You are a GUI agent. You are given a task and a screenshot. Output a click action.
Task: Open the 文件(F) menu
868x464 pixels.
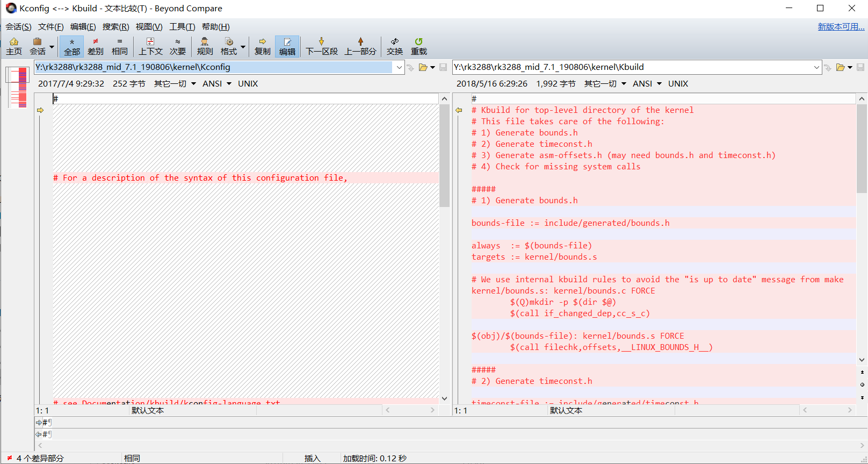50,27
